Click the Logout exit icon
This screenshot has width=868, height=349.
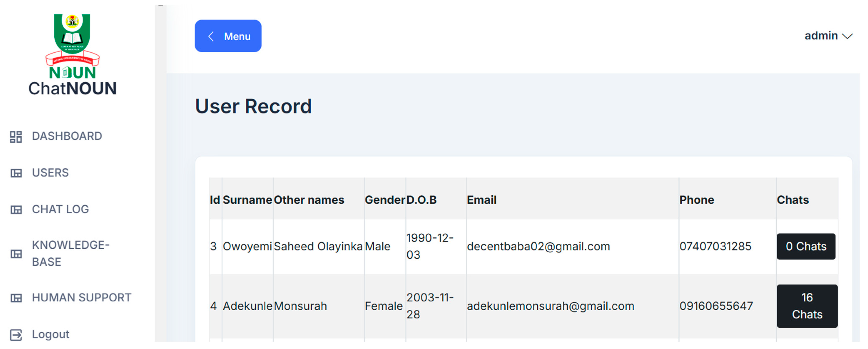point(16,335)
